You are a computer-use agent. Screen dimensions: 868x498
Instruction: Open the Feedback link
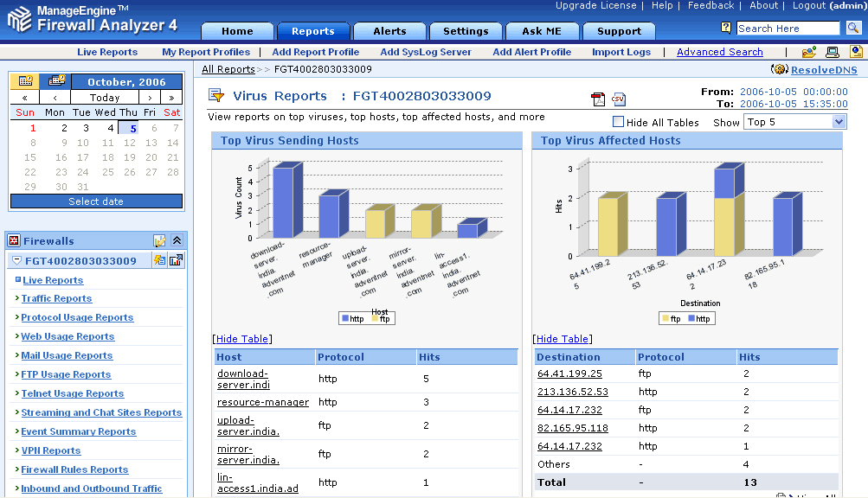click(x=710, y=5)
